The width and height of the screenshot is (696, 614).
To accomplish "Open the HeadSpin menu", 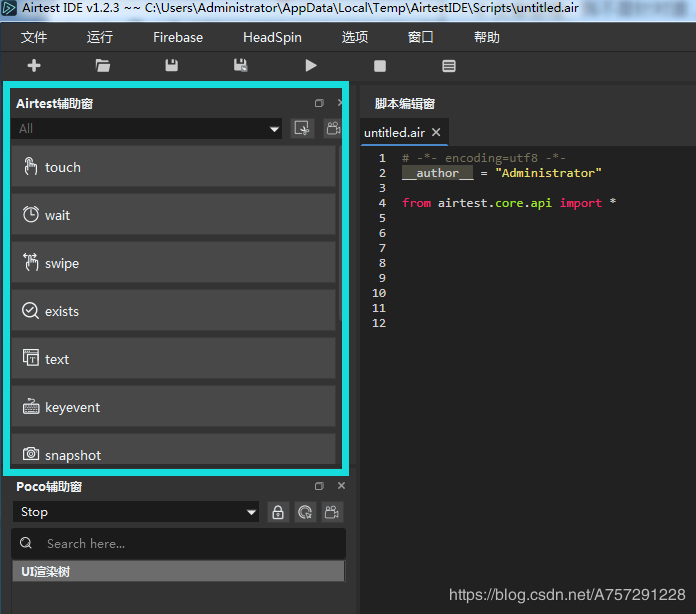I will 272,37.
